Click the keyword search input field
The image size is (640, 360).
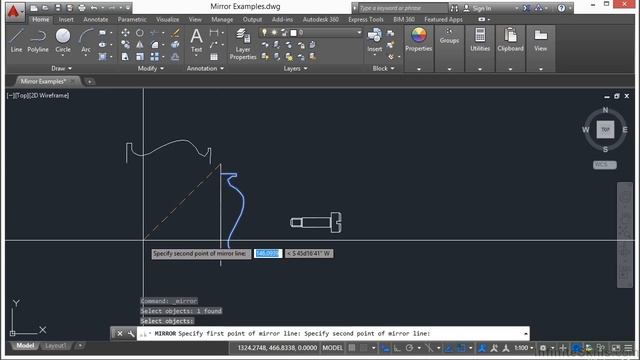tap(403, 8)
